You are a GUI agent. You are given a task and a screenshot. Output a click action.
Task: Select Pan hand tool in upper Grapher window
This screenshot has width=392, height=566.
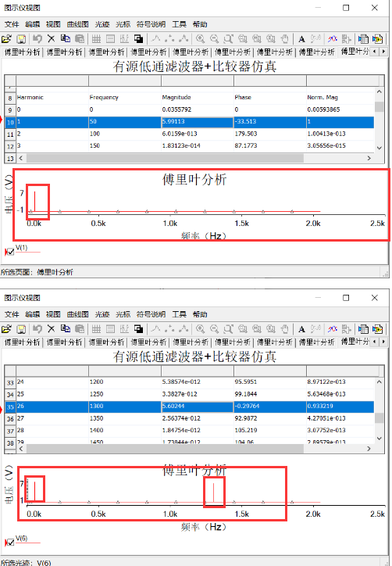click(285, 38)
